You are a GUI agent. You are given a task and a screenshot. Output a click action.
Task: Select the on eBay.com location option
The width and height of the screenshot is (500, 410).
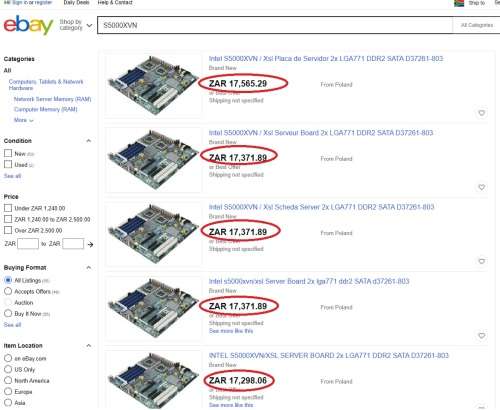8,358
